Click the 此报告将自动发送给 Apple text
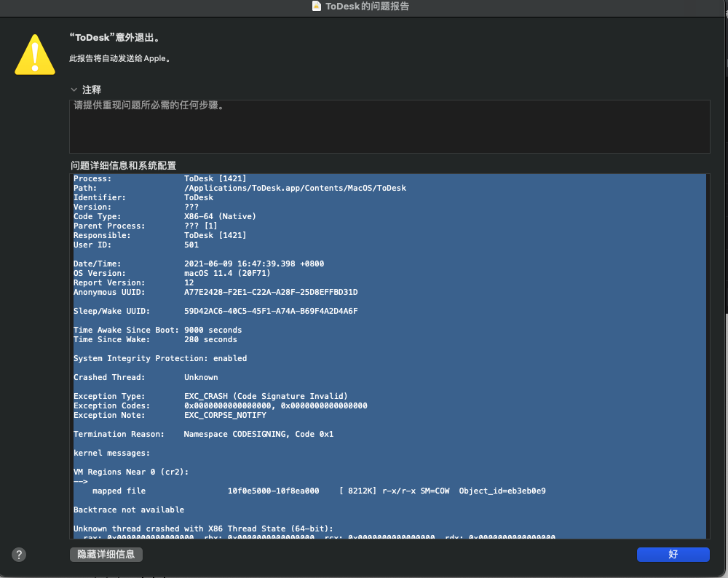Image resolution: width=728 pixels, height=578 pixels. click(119, 58)
